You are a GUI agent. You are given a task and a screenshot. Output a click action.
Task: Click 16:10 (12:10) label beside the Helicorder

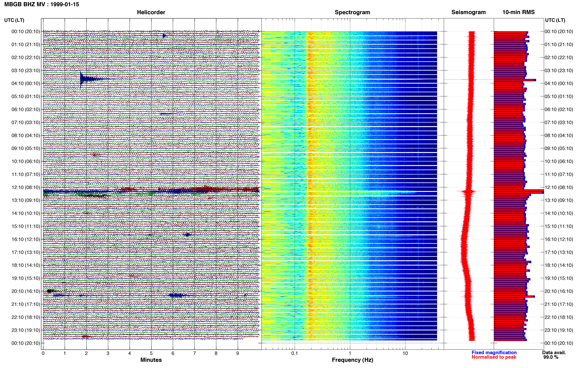(26, 239)
